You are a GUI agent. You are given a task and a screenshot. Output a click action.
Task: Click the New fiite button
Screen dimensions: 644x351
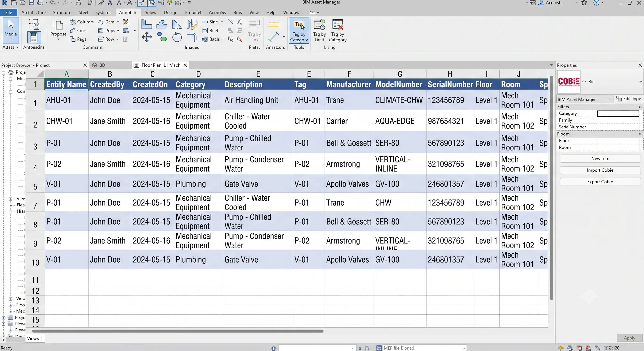click(x=600, y=159)
